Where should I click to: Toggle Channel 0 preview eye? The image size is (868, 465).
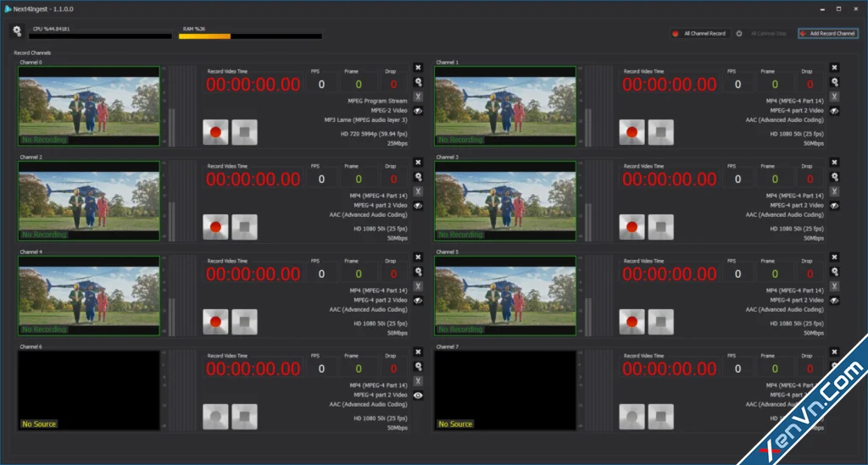coord(418,111)
